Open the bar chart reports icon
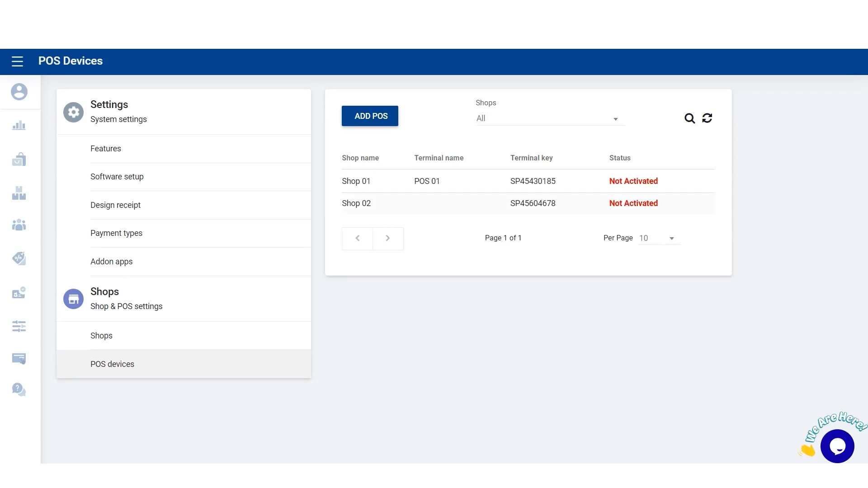Screen dimensions: 868x488 tap(19, 126)
